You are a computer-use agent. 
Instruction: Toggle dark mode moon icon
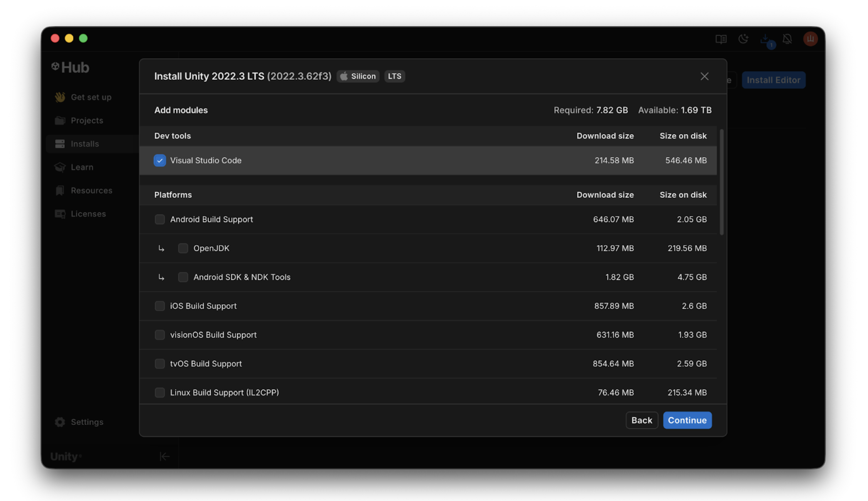[x=743, y=39]
